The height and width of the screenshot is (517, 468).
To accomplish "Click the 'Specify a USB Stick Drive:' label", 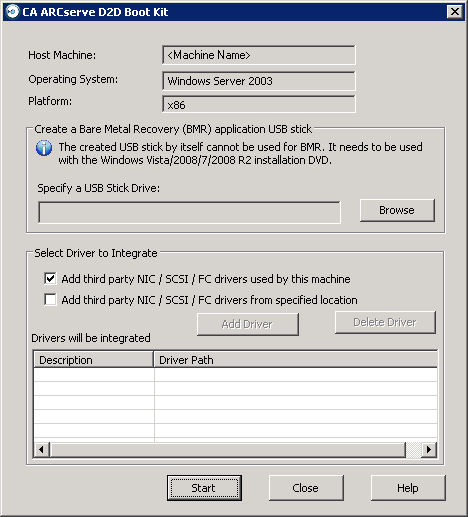I will click(x=98, y=188).
